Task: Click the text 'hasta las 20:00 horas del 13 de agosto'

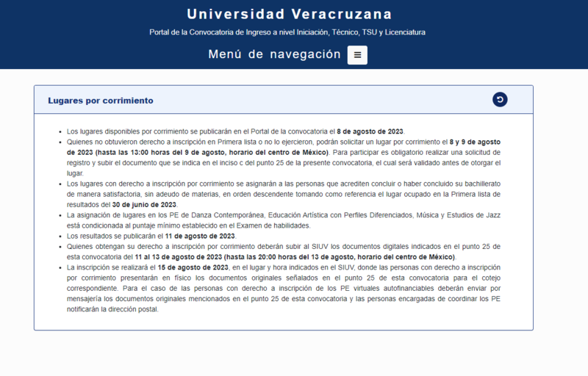Action: pyautogui.click(x=289, y=257)
